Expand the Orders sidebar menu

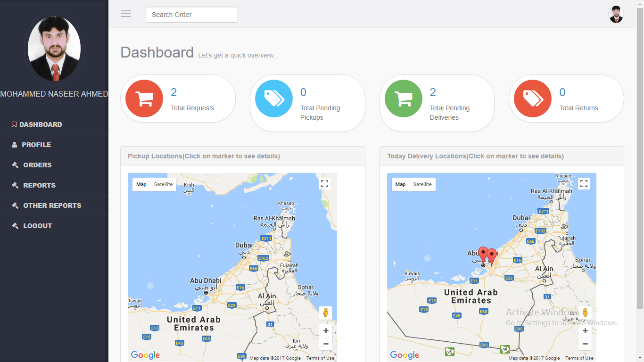(37, 165)
